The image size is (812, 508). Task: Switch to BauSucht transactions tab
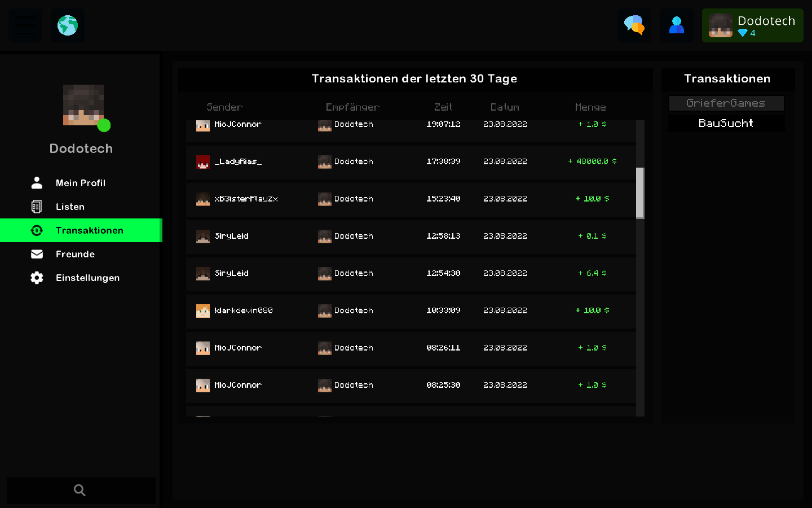(x=726, y=123)
